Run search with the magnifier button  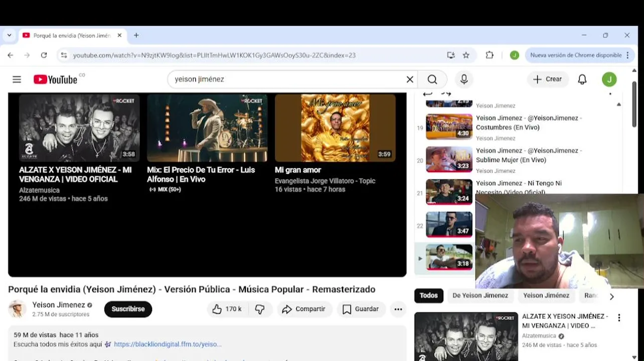(432, 79)
